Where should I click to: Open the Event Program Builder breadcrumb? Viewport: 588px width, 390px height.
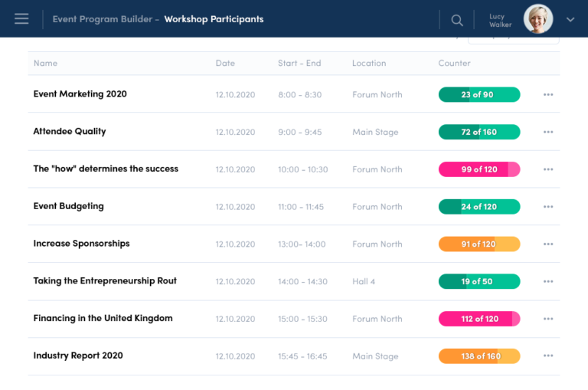click(x=102, y=19)
